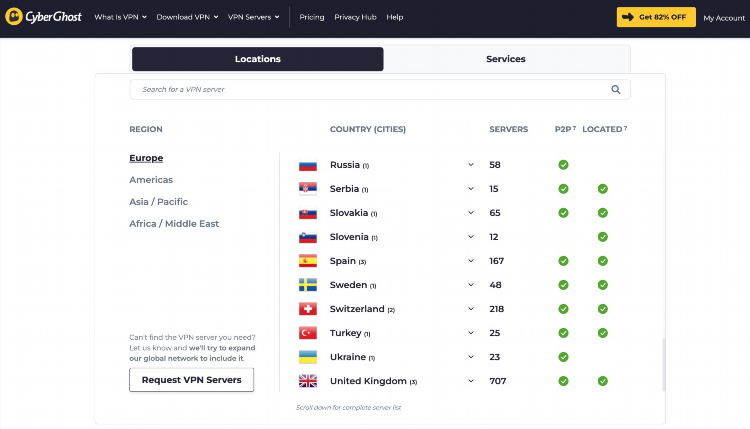Expand the Ukraine cities chevron
Screen dimensions: 750x429
(x=471, y=357)
